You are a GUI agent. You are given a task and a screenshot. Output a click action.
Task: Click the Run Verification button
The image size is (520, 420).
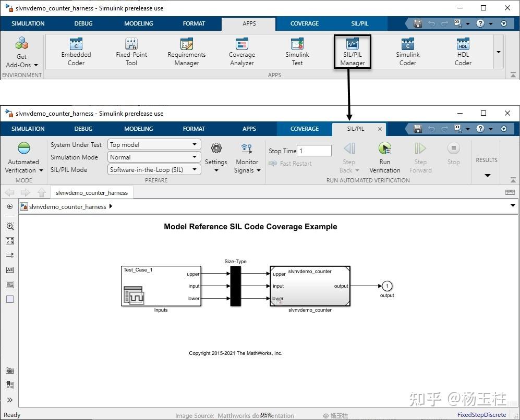[385, 156]
